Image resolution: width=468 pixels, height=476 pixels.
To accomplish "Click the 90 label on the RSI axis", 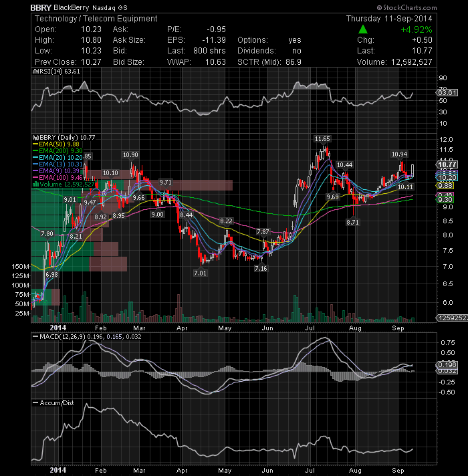I will [x=443, y=78].
